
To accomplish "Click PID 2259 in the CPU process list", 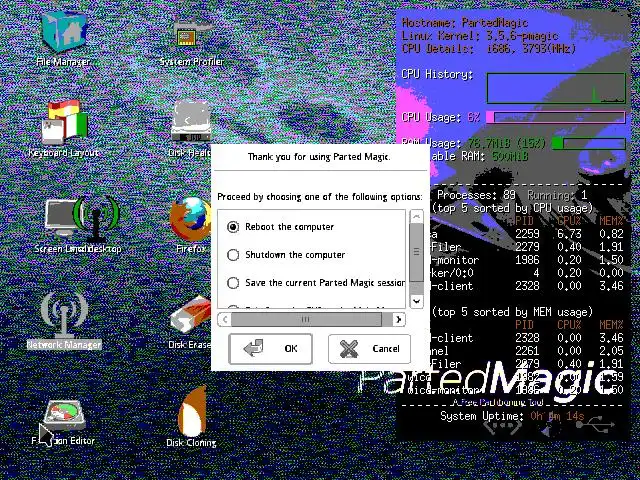I will pos(527,234).
